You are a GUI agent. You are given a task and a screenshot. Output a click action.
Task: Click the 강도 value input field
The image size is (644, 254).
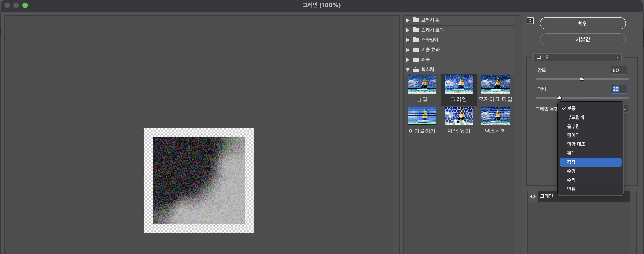point(619,70)
